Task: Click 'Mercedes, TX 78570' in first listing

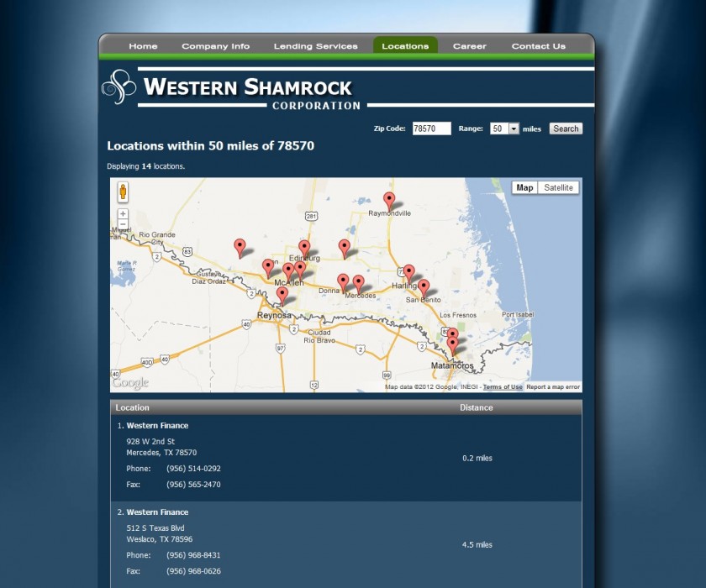Action: click(x=161, y=453)
